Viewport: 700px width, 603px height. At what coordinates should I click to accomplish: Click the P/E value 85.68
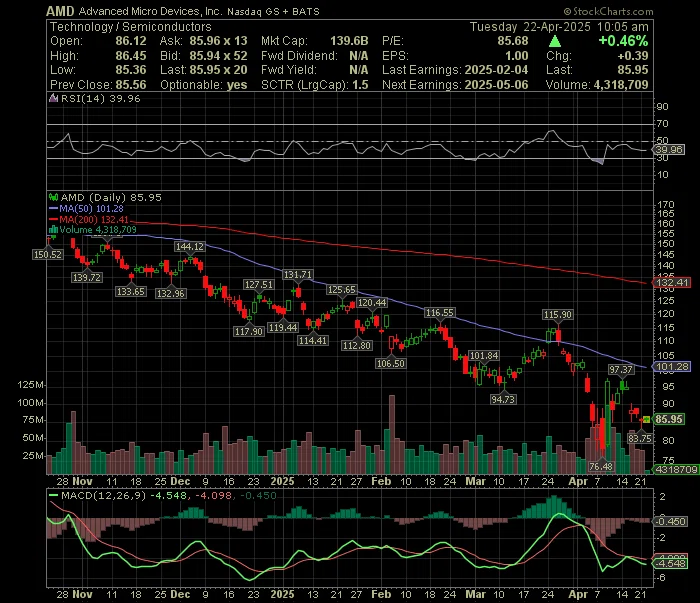pyautogui.click(x=513, y=41)
